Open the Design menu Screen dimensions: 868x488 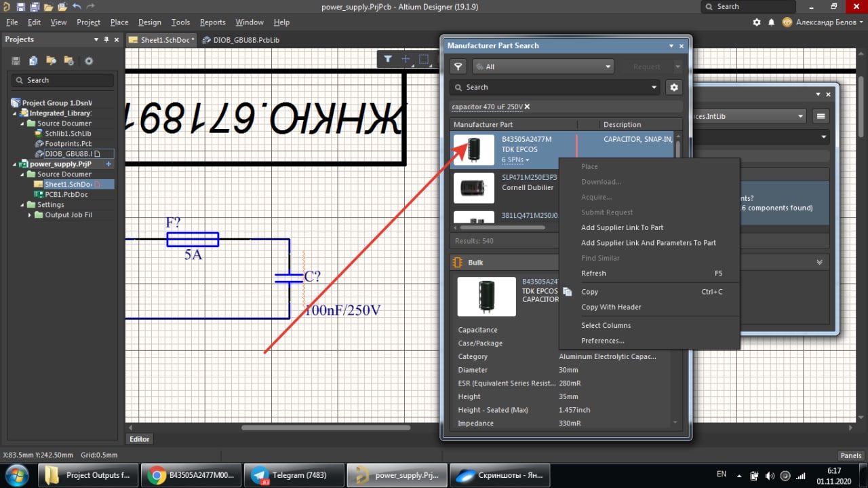pyautogui.click(x=150, y=22)
